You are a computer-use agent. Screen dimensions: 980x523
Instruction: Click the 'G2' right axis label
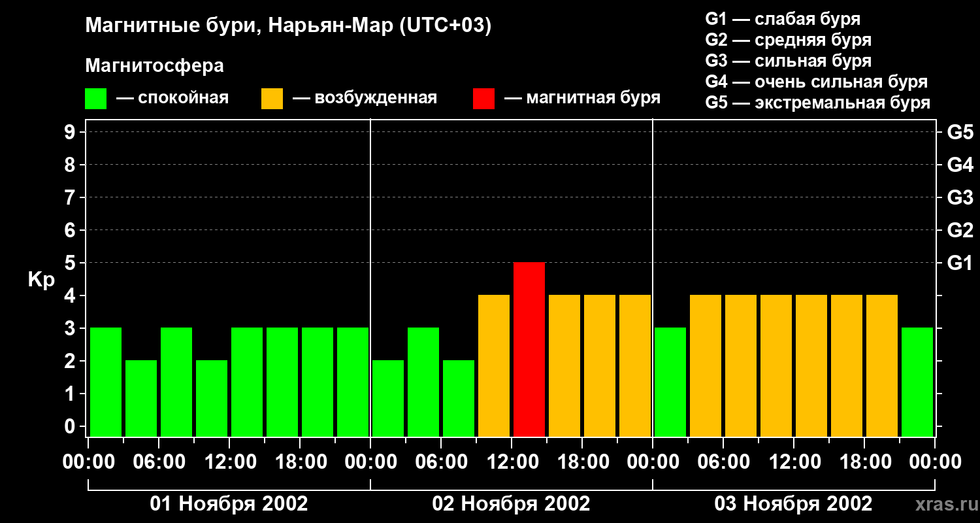[x=960, y=230]
